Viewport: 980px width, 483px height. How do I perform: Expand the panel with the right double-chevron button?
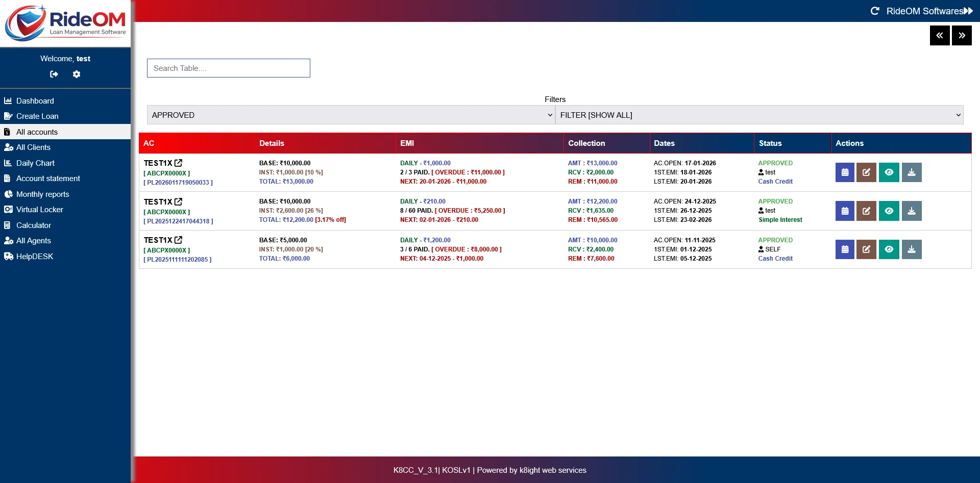[962, 35]
